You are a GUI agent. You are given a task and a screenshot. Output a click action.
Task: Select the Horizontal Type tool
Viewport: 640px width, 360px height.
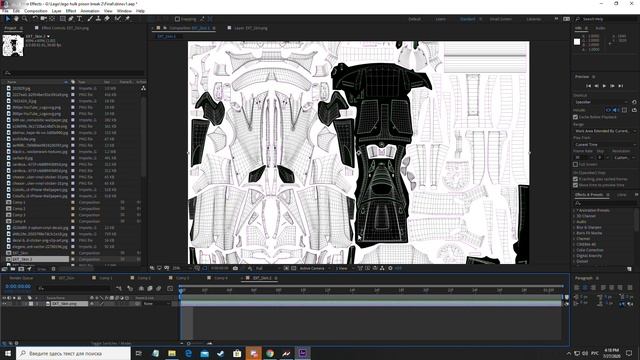pyautogui.click(x=80, y=19)
